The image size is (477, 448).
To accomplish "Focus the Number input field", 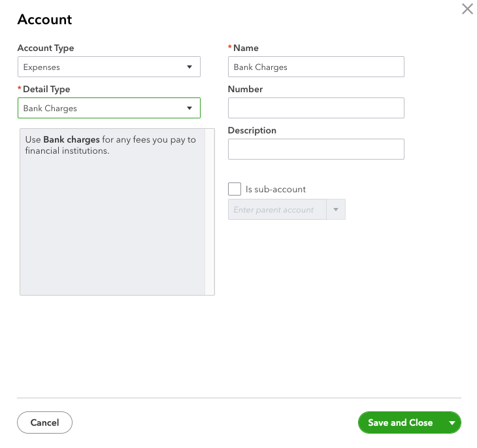I will click(x=316, y=108).
